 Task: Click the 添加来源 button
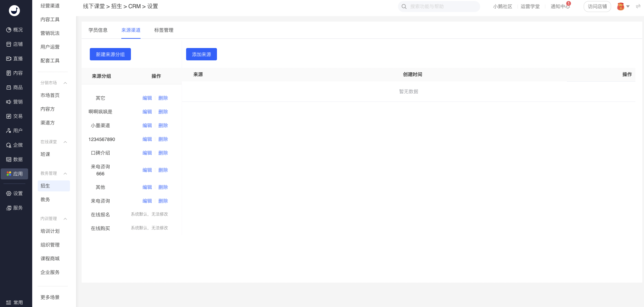[x=202, y=54]
